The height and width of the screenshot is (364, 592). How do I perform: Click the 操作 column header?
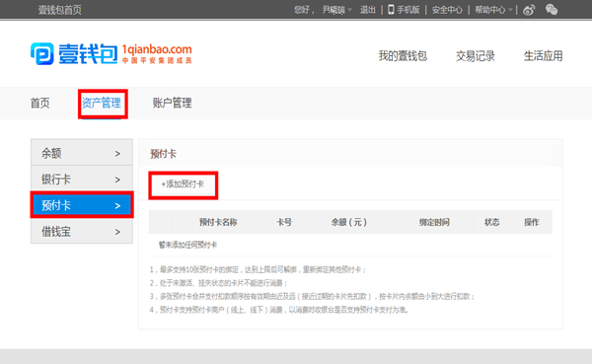532,222
